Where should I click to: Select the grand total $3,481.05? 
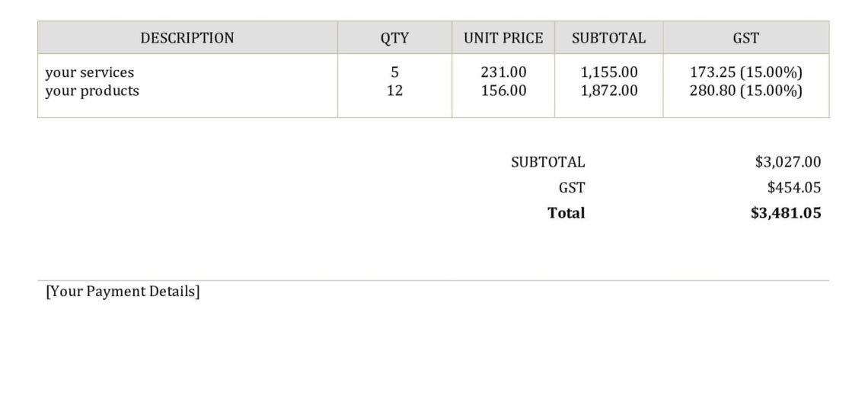(786, 213)
